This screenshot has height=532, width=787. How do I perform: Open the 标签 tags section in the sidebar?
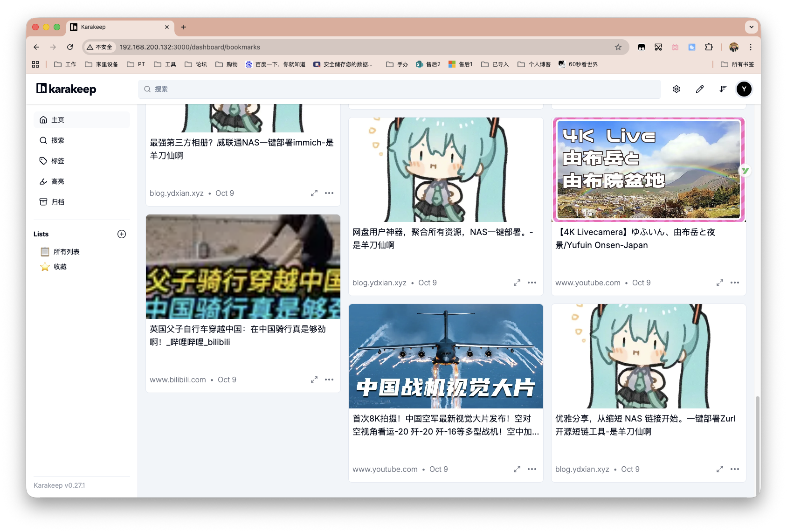tap(58, 161)
